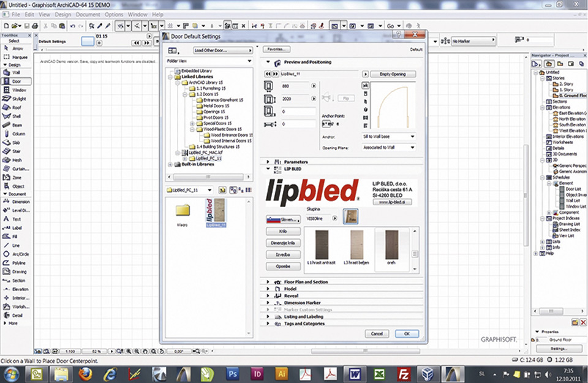Open Firefox from the taskbar

[x=85, y=374]
